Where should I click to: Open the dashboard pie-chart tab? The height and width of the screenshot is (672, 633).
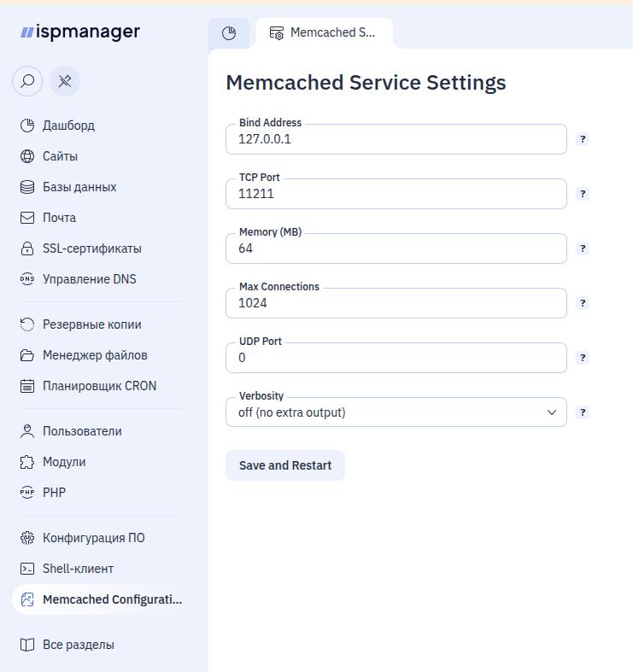tap(229, 33)
